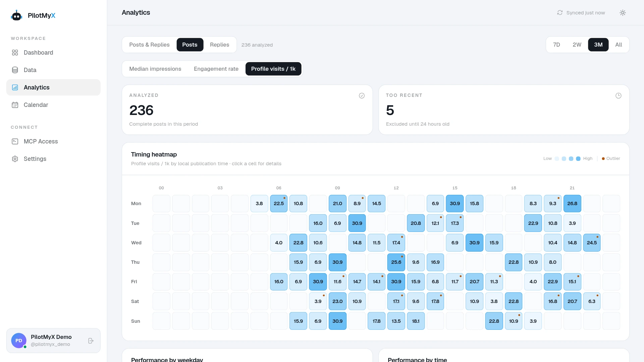Click the Settings gear icon
The image size is (644, 362).
click(x=15, y=159)
